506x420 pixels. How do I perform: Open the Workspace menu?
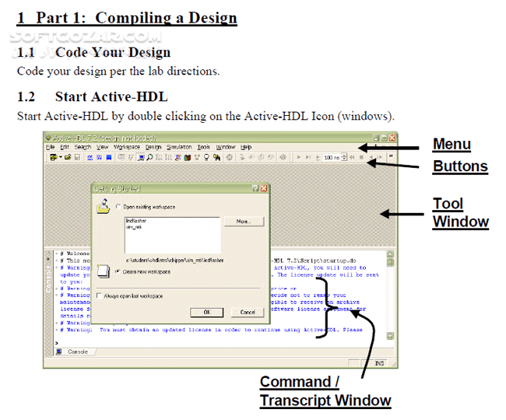127,147
